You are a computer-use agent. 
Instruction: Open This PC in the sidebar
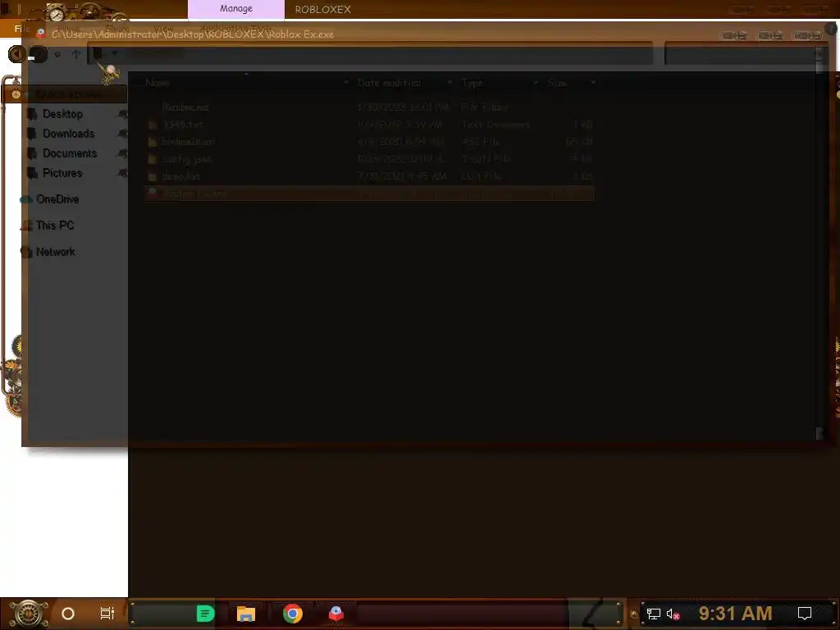(55, 226)
